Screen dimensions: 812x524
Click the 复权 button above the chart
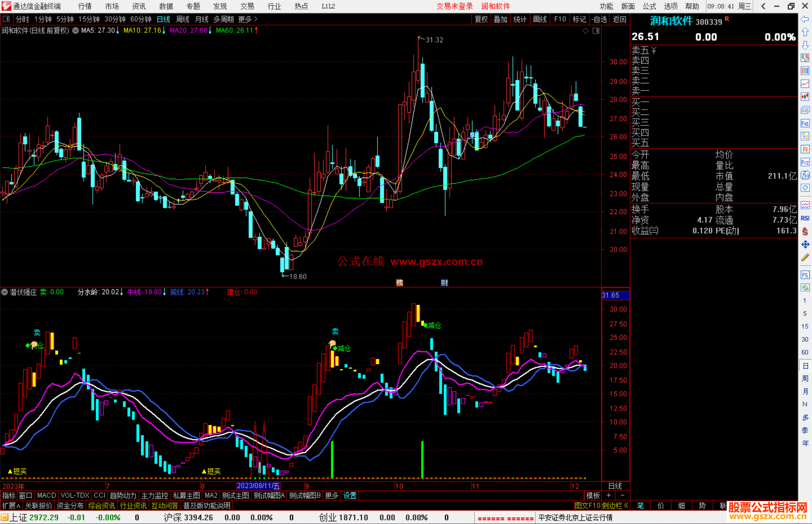tap(481, 19)
